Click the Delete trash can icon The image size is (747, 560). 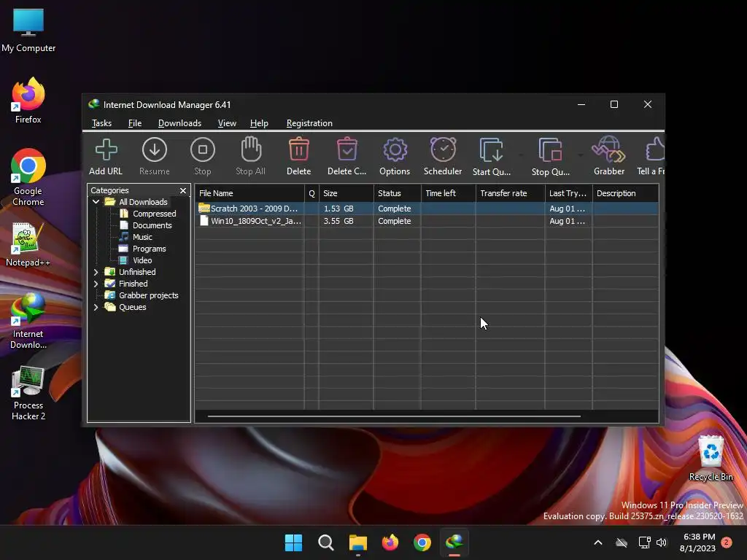(x=298, y=156)
